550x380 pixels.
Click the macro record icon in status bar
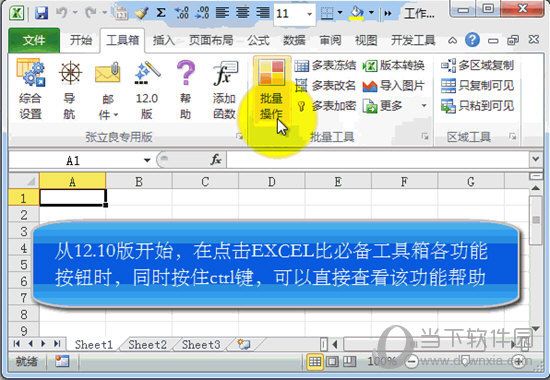62,361
